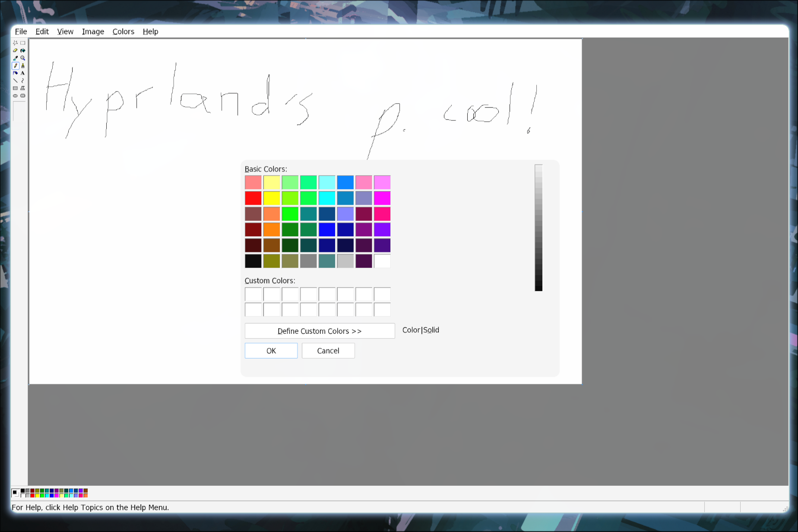Select the Polygon tool
798x532 pixels.
[23, 88]
